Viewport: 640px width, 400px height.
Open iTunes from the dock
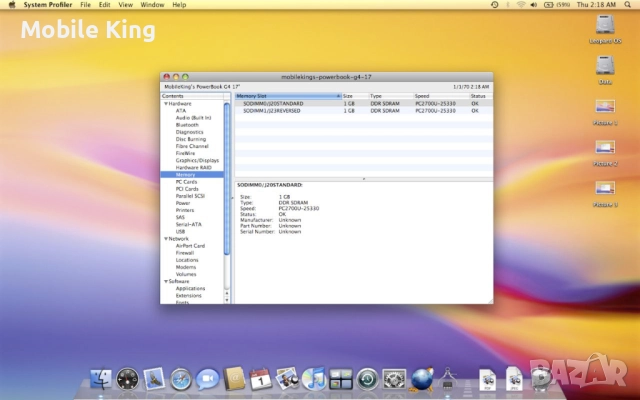(x=314, y=379)
